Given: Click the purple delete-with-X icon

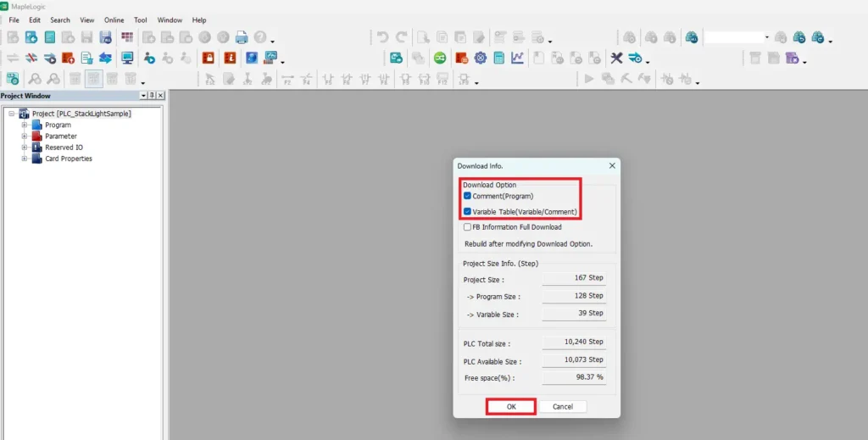Looking at the screenshot, I should click(793, 58).
